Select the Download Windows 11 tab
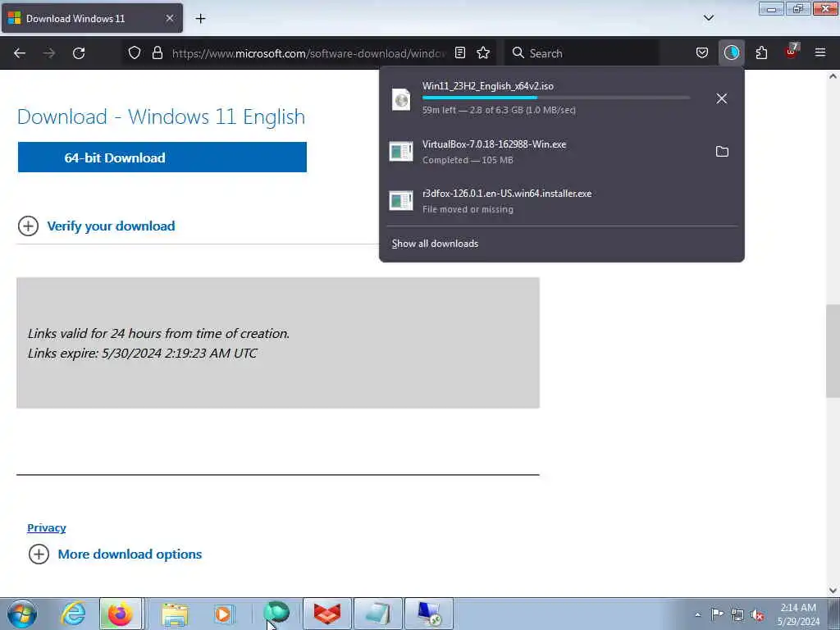The width and height of the screenshot is (840, 630). (92, 18)
